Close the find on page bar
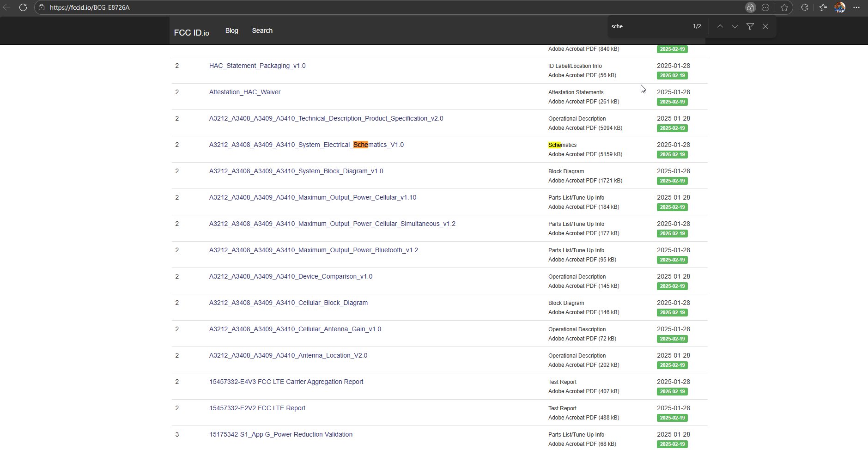Viewport: 868px width, 450px height. click(x=765, y=26)
